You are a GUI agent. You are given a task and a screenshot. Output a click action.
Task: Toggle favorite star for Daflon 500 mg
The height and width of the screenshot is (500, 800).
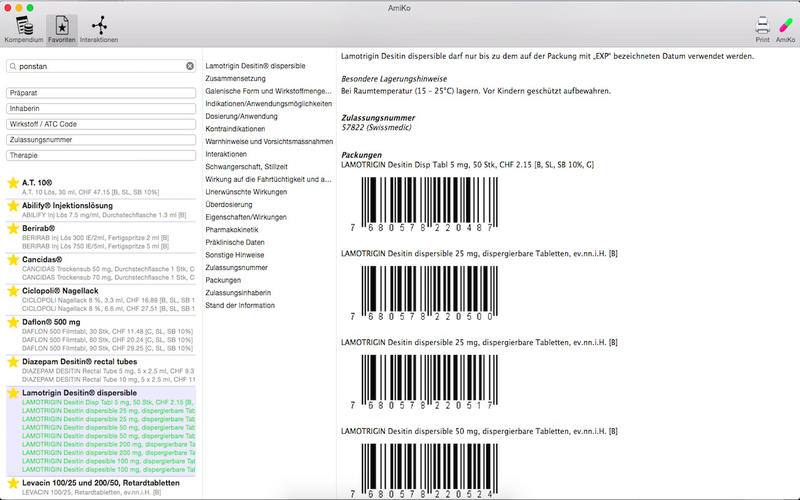13,322
